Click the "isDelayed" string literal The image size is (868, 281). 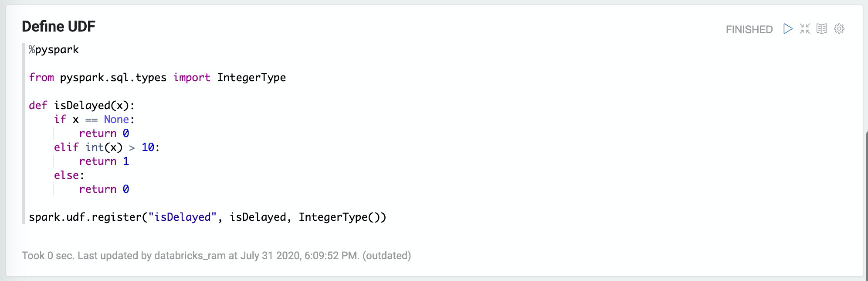coord(183,217)
